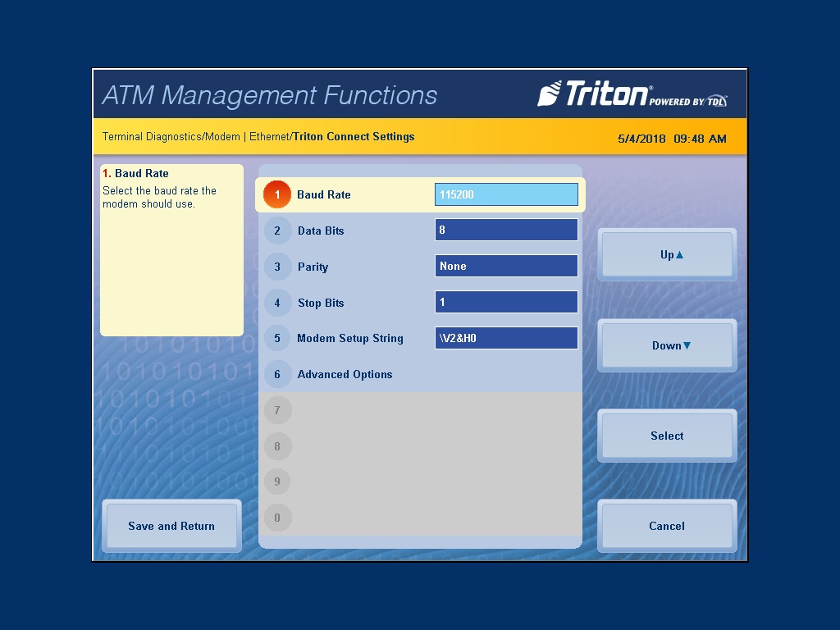Select the Data Bits value field
This screenshot has width=840, height=630.
[506, 231]
